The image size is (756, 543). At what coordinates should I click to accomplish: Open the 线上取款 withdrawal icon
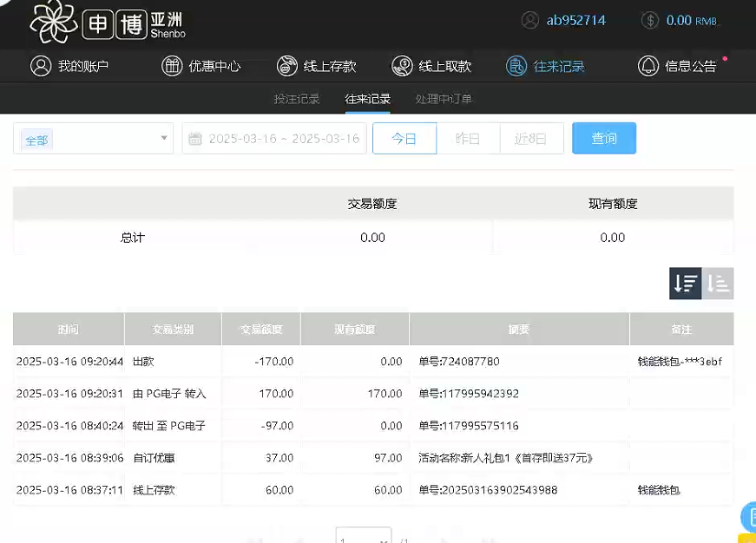coord(402,65)
